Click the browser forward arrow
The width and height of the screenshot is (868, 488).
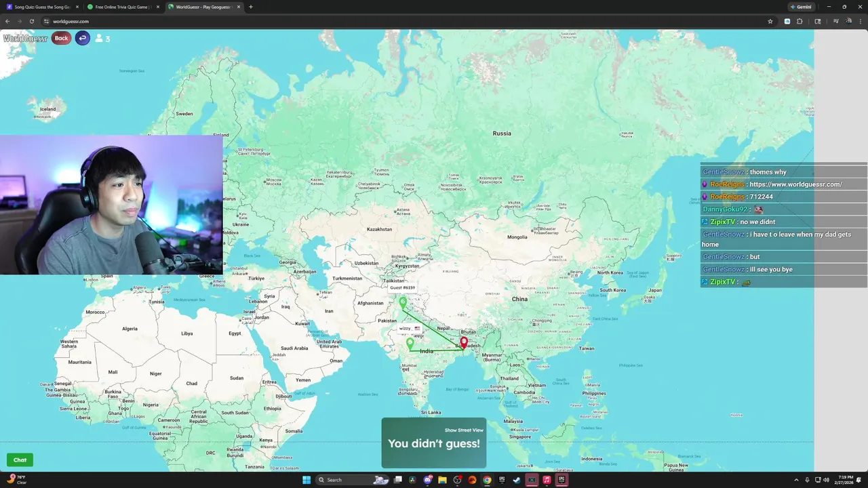tap(19, 21)
